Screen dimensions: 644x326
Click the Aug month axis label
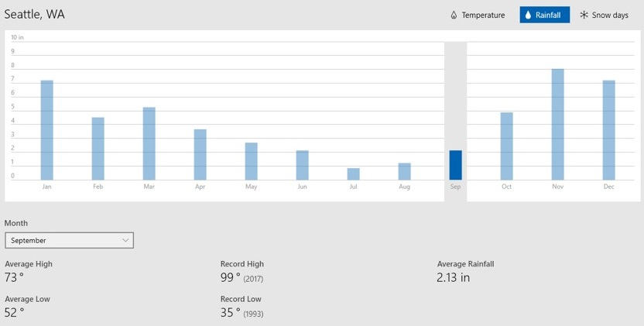pos(405,187)
